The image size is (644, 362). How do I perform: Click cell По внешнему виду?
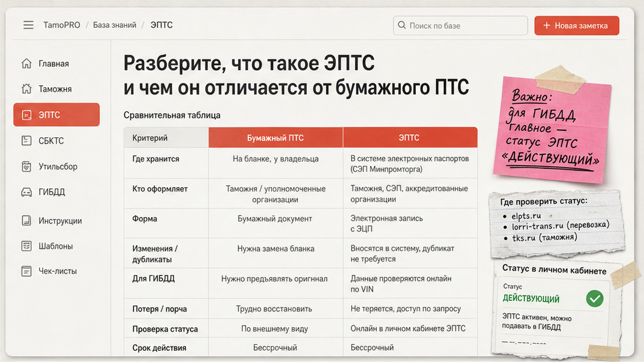point(275,329)
